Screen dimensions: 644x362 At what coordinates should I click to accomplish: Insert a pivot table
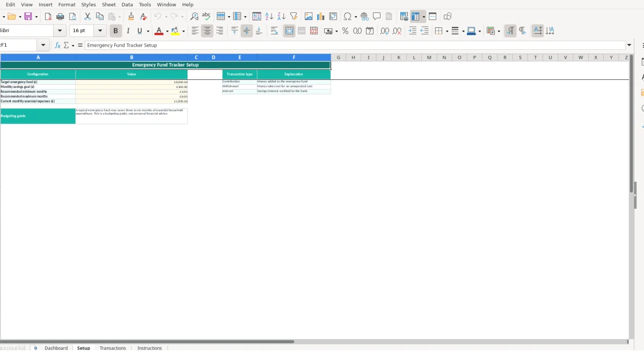(x=333, y=17)
